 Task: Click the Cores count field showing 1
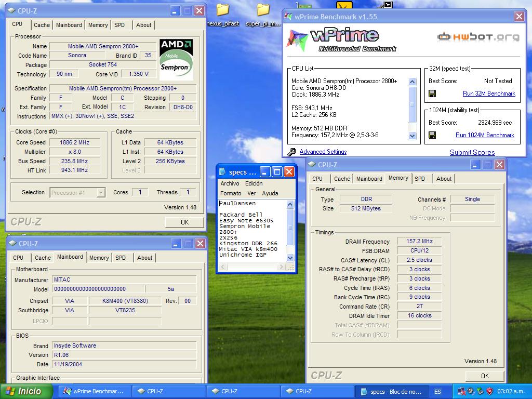click(x=140, y=192)
